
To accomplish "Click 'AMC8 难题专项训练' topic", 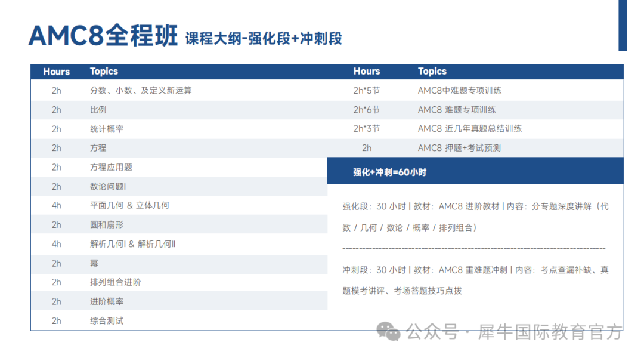I will pyautogui.click(x=457, y=110).
